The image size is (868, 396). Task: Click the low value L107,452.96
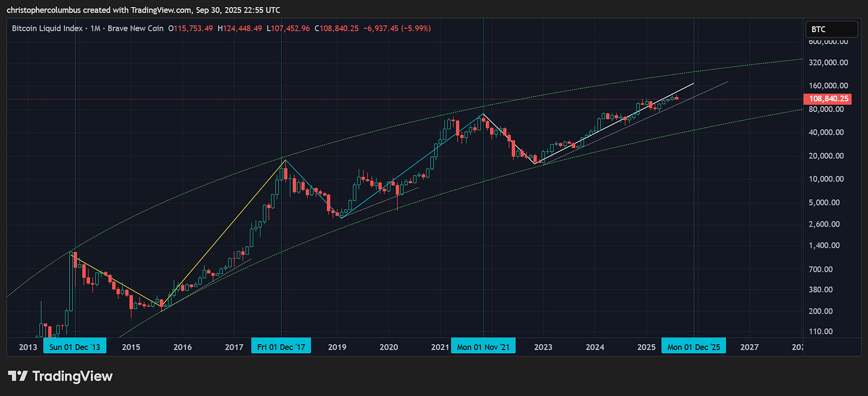pyautogui.click(x=288, y=29)
